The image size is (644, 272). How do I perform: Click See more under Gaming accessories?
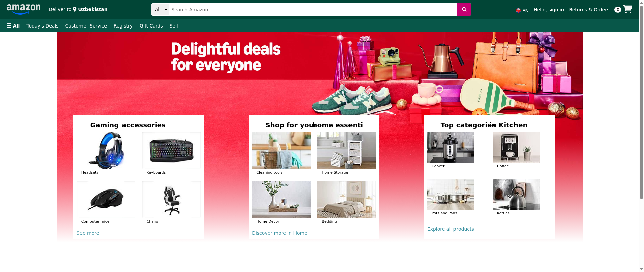(88, 233)
